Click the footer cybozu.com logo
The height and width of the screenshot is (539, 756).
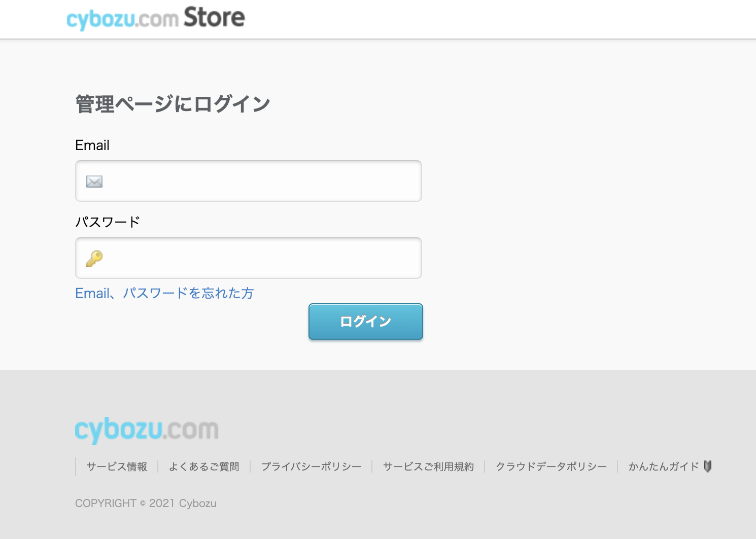(x=147, y=430)
